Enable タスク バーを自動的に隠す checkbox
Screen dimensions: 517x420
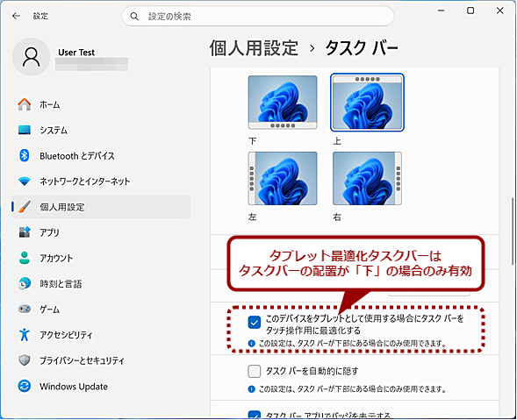coord(255,371)
